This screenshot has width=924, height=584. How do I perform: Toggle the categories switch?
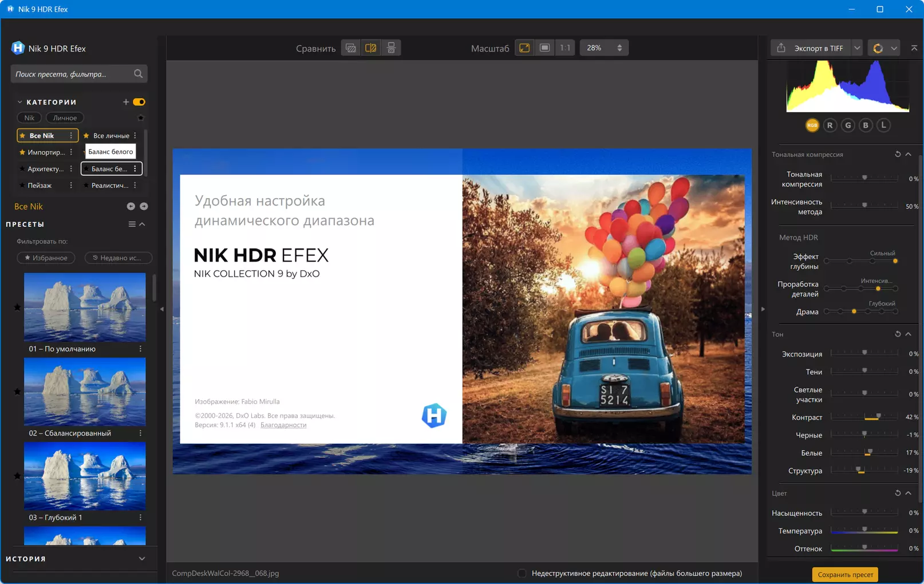coord(139,102)
